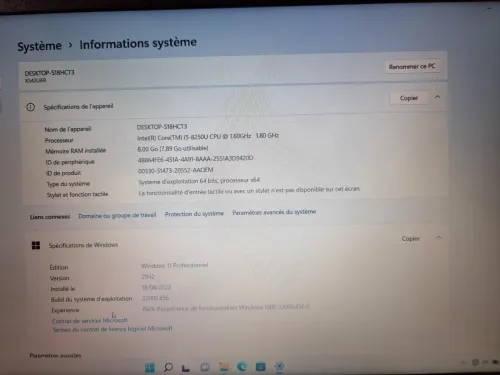Click the info icon beside Spécifications de l'appareil
This screenshot has height=375, width=500.
coord(31,107)
